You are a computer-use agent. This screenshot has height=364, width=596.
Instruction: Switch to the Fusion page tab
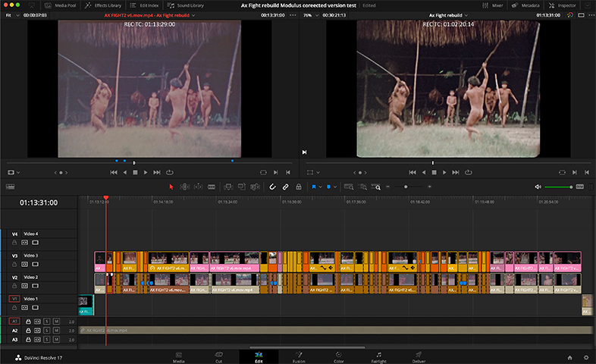coord(299,357)
